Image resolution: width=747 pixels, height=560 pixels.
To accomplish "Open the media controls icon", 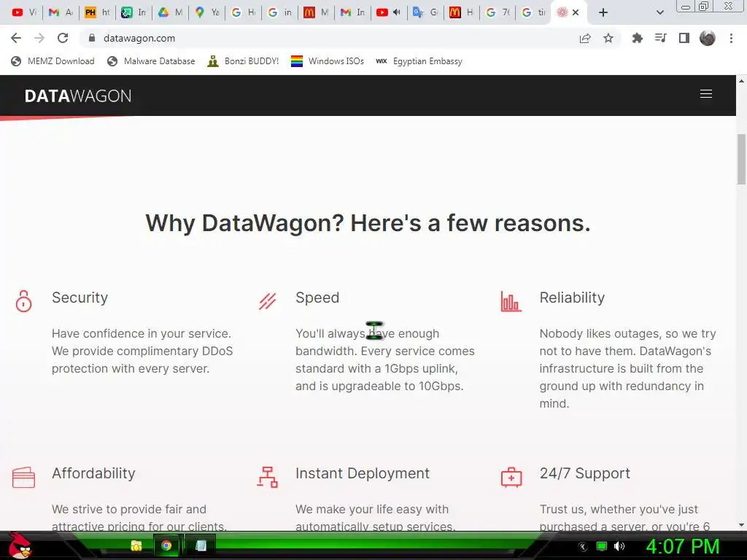I will tap(661, 38).
